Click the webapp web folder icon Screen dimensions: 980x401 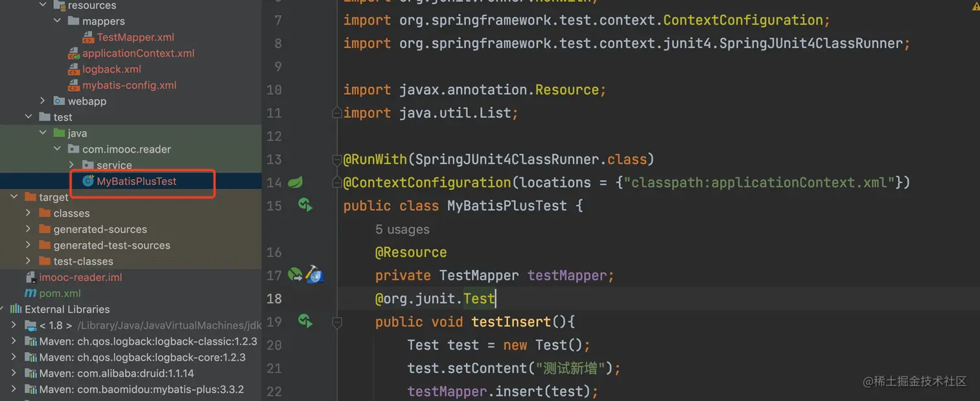tap(59, 101)
